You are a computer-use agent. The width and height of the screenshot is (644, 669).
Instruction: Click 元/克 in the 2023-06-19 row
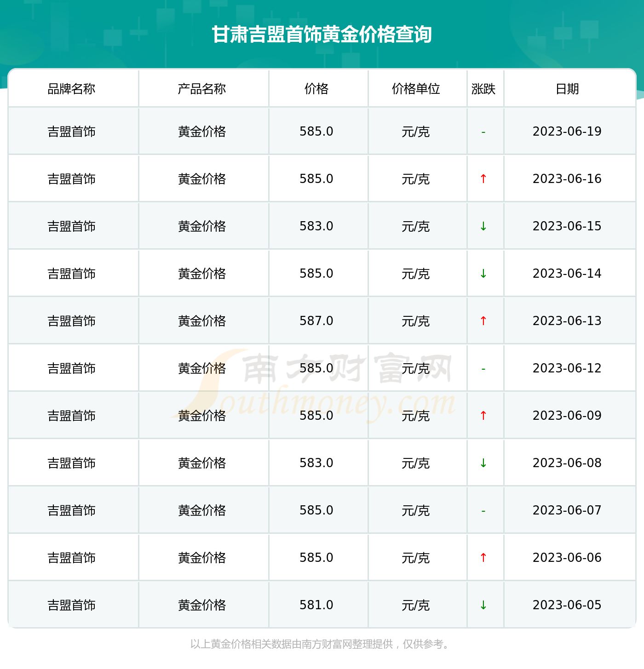click(416, 132)
